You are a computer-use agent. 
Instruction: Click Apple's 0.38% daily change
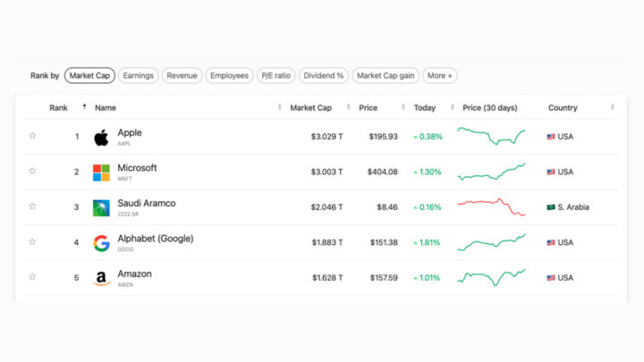428,137
